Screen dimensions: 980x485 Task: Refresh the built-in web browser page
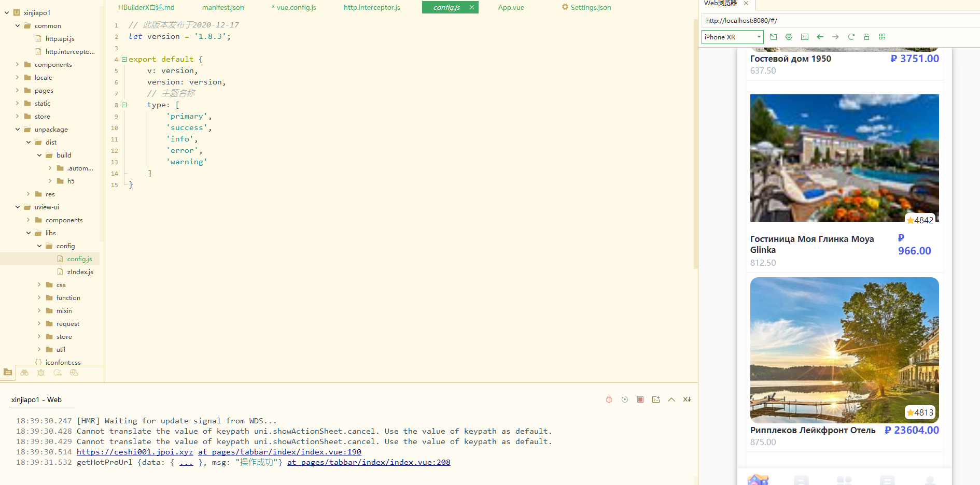tap(851, 37)
